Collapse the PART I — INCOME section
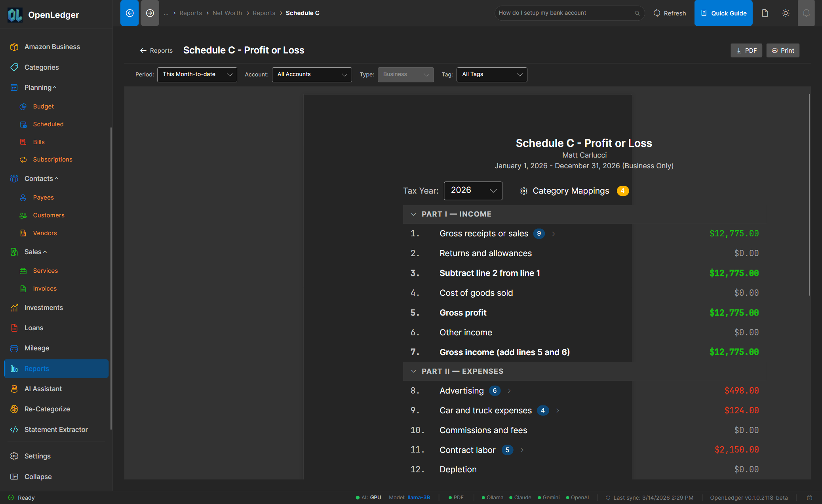This screenshot has width=822, height=504. (414, 214)
